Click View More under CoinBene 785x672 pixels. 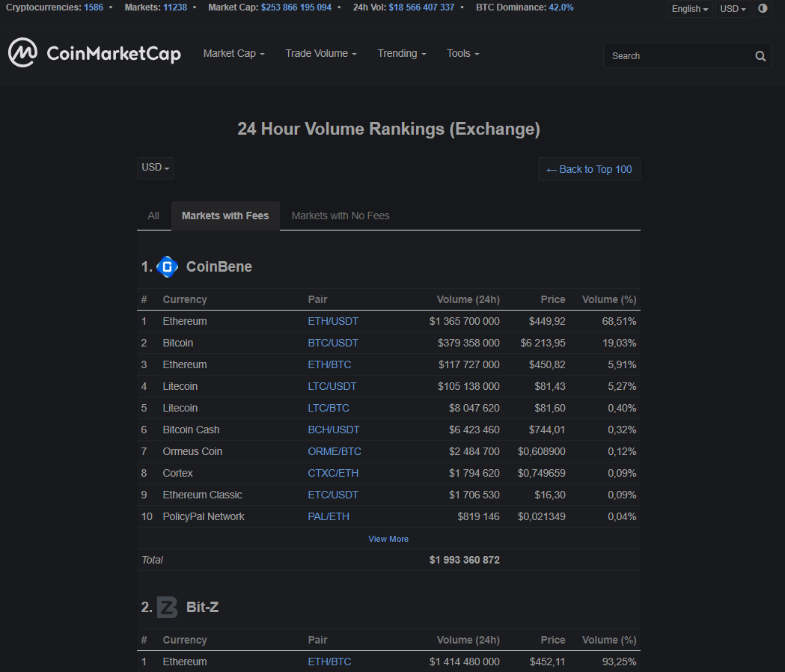[x=388, y=539]
